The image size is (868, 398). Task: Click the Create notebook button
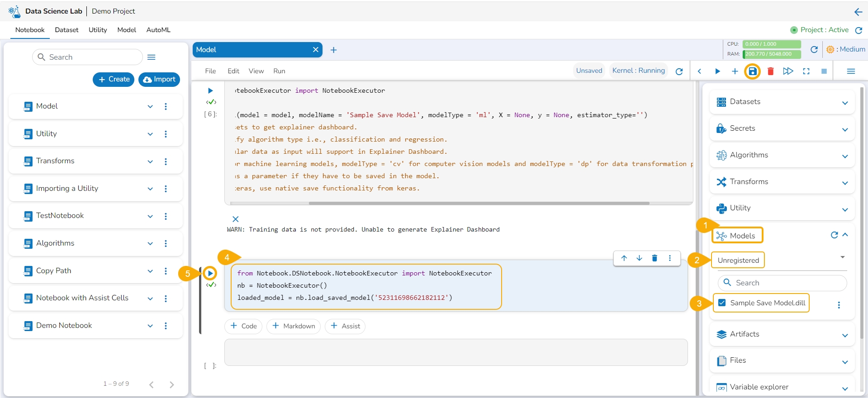pos(114,79)
